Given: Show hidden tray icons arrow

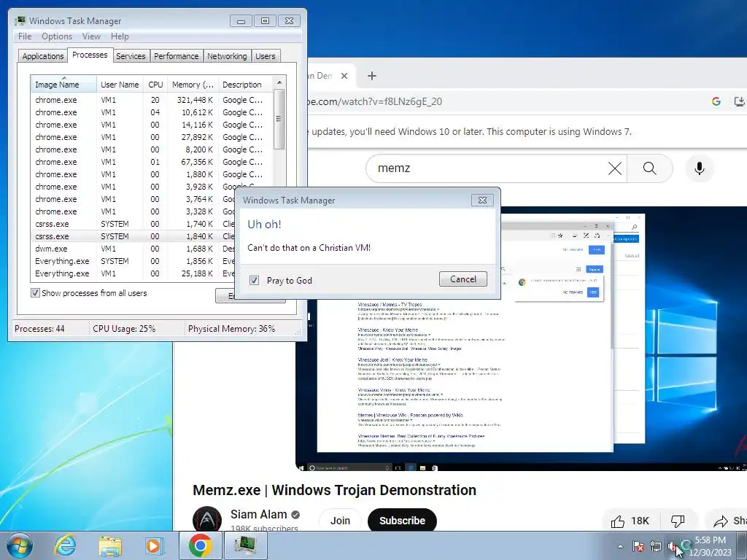Looking at the screenshot, I should tap(620, 546).
